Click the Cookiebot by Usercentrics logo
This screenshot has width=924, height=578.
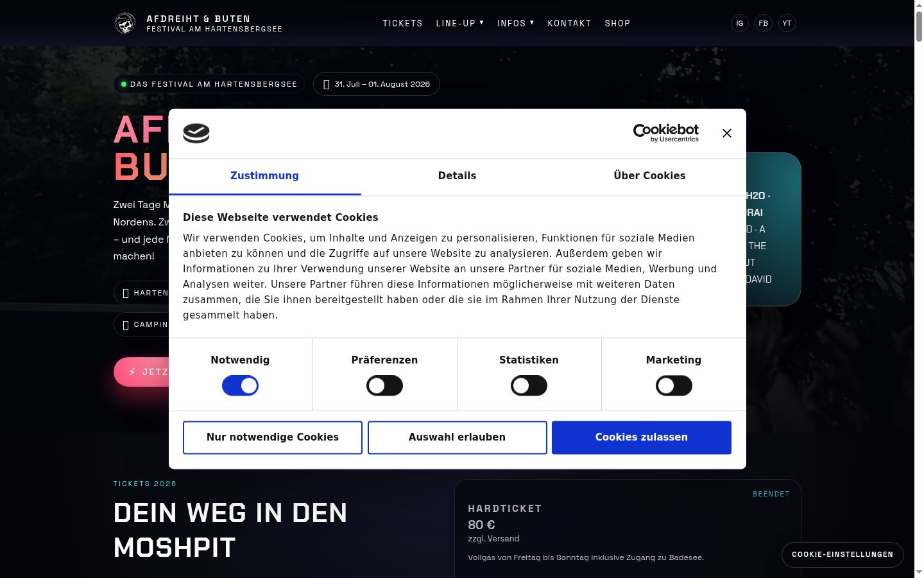(x=665, y=133)
